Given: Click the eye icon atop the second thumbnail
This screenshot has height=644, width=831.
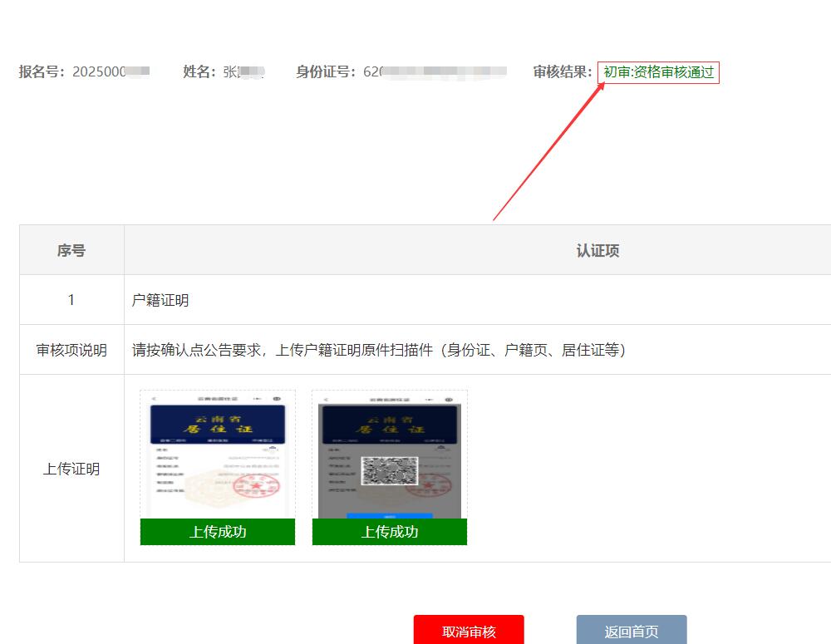Looking at the screenshot, I should tap(449, 399).
